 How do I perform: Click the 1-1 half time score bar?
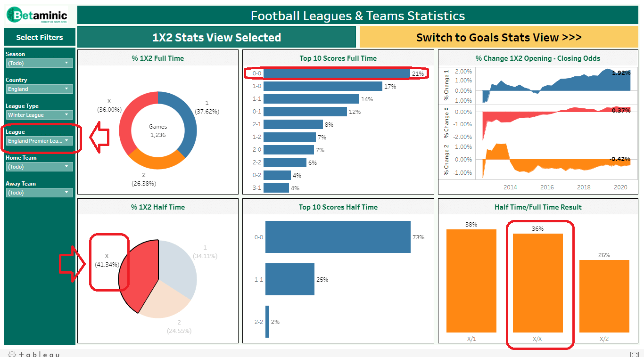290,279
